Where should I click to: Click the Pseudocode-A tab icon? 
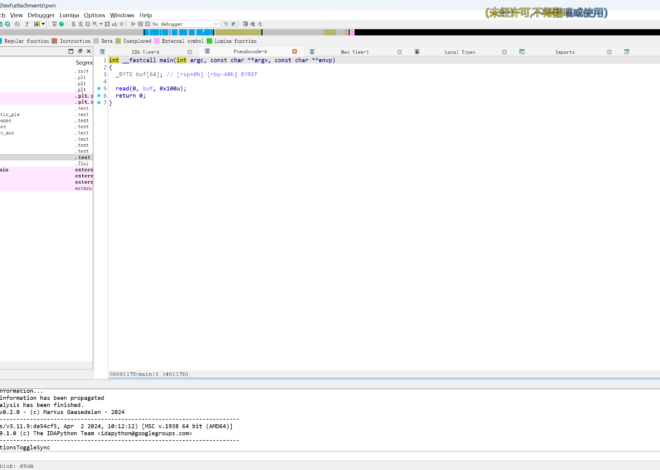coord(207,51)
